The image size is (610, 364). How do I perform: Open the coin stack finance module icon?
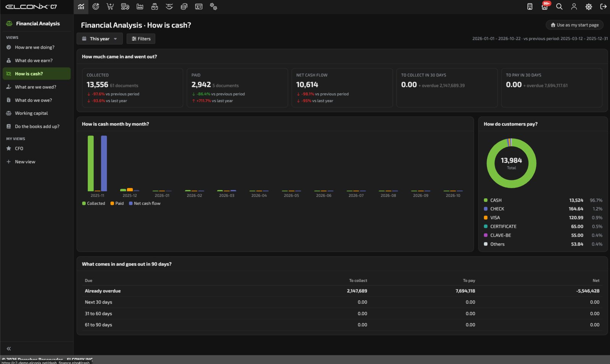pyautogui.click(x=184, y=6)
